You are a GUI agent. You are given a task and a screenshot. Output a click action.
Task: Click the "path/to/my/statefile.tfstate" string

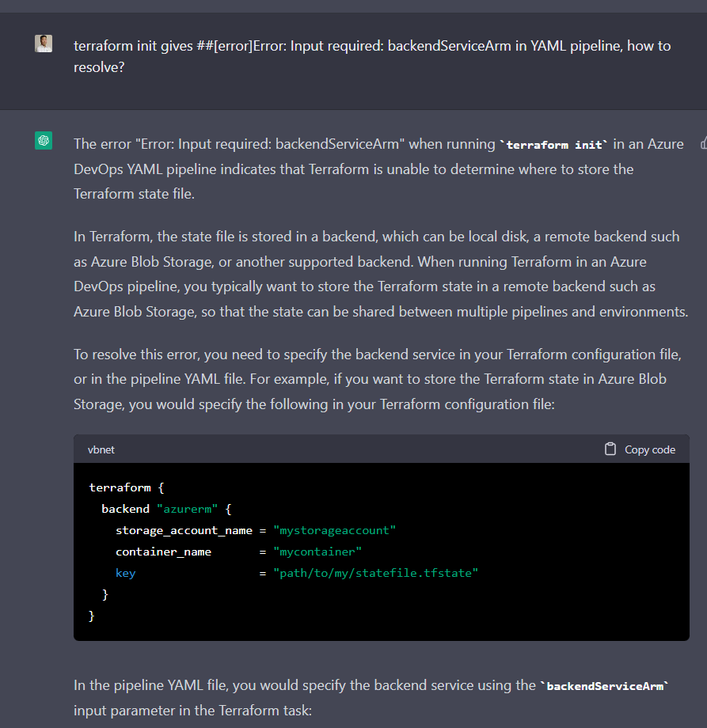(x=375, y=573)
